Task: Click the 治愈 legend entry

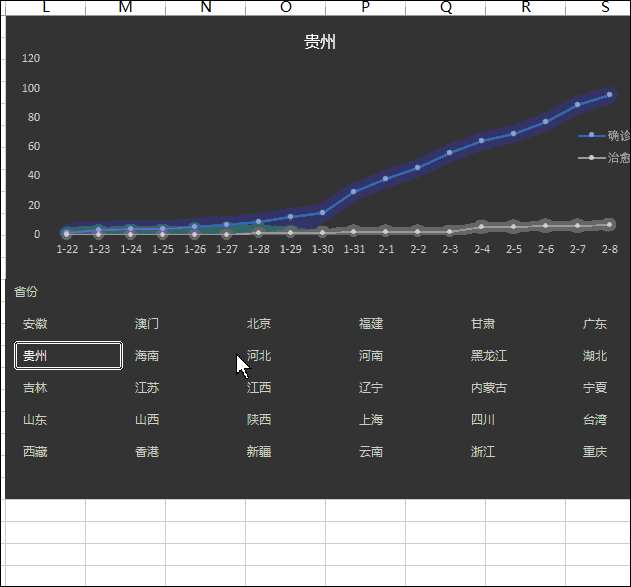Action: click(x=604, y=158)
